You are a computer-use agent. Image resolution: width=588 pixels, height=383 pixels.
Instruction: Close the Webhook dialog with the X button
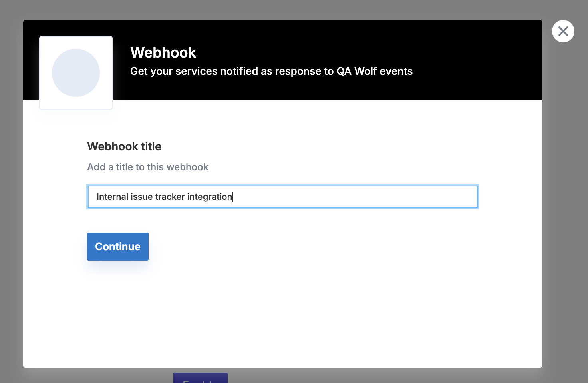(x=563, y=31)
